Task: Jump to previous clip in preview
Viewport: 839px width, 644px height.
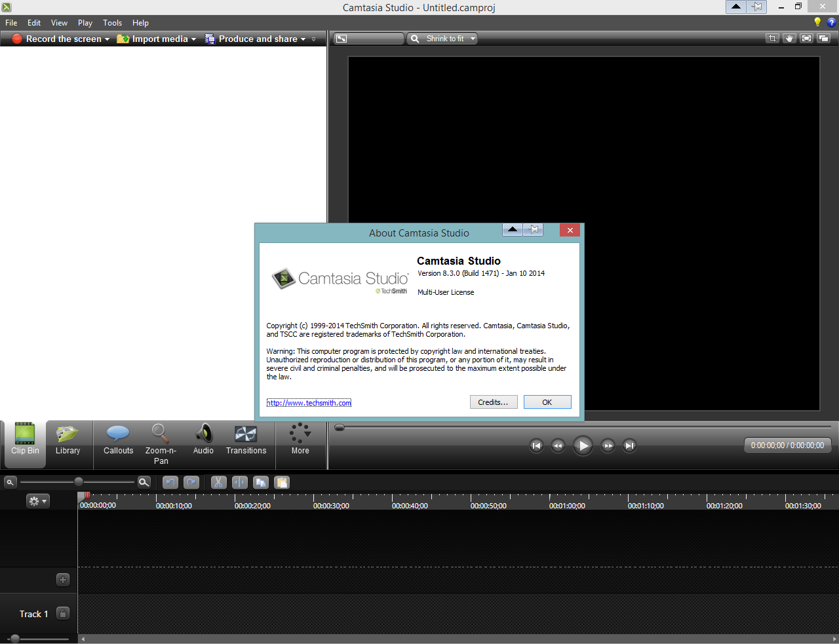Action: tap(536, 445)
